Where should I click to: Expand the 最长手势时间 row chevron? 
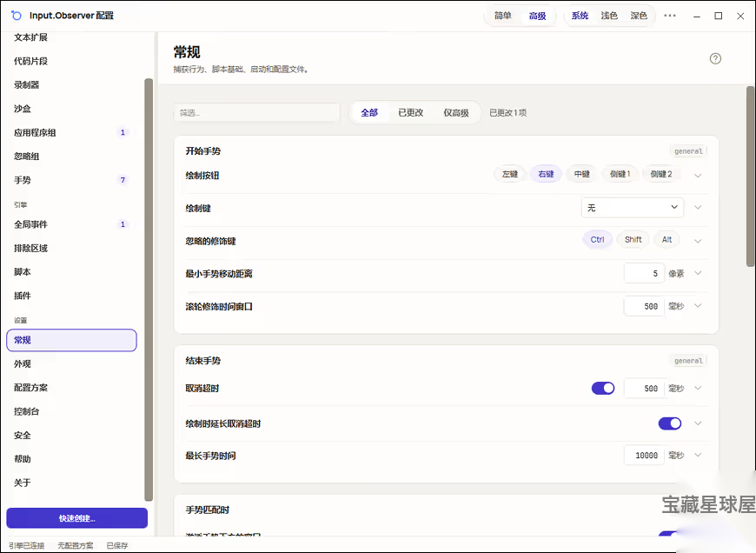698,455
